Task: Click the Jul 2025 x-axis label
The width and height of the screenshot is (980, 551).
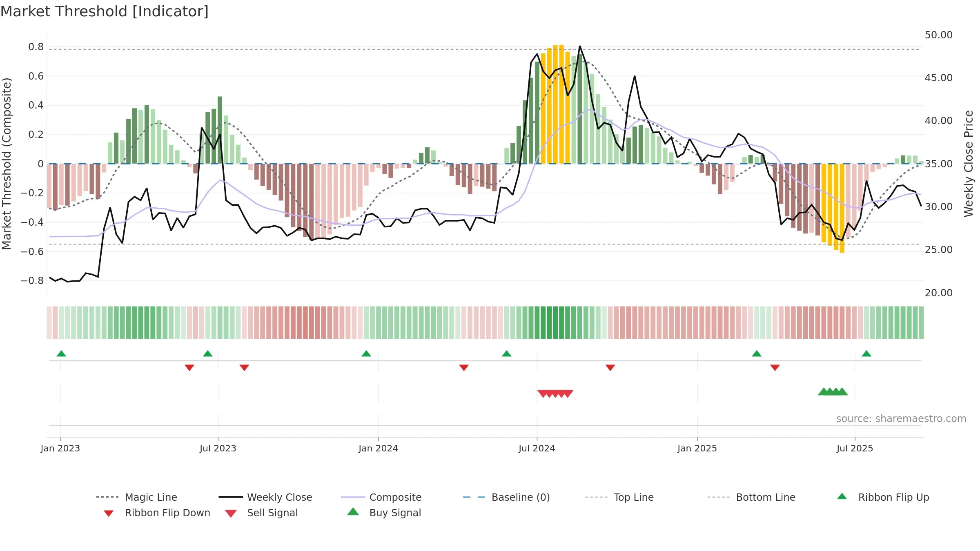Action: [855, 448]
